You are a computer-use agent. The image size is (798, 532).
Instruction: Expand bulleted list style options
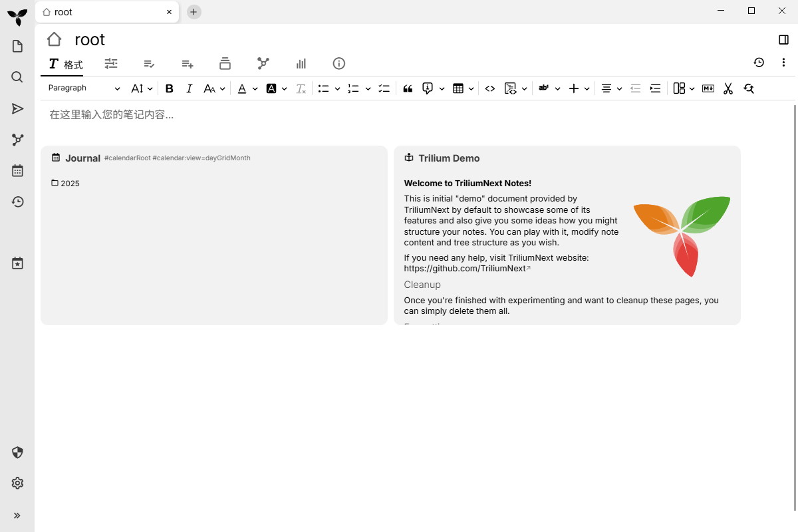[x=338, y=88]
